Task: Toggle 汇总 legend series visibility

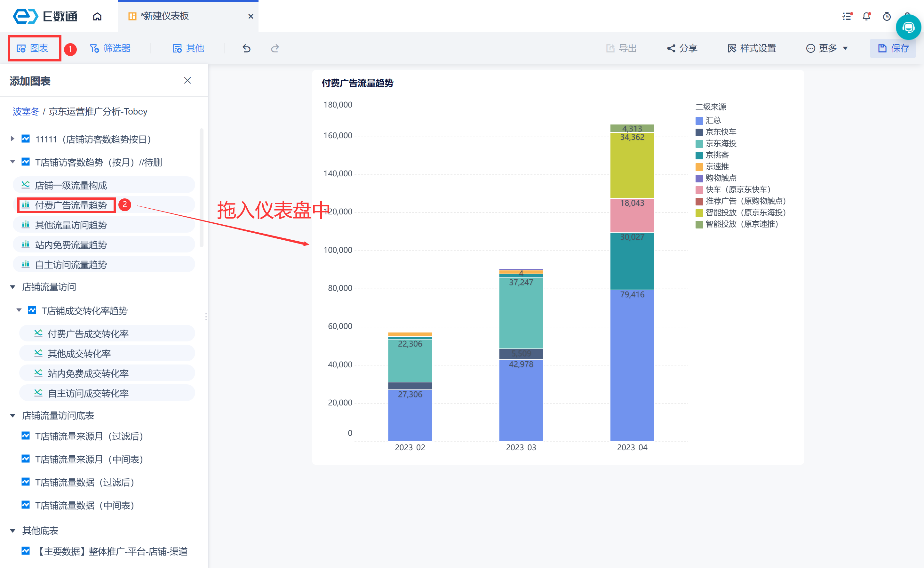Action: tap(713, 120)
